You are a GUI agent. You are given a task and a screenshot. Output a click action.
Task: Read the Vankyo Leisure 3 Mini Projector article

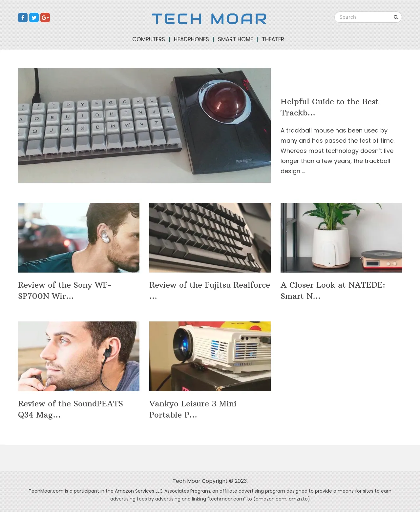coord(193,409)
